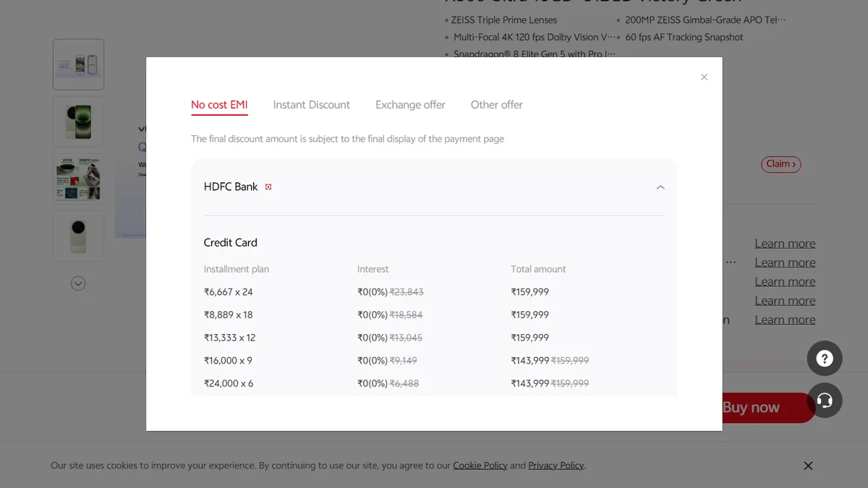Open the Cookie Policy link
The image size is (868, 488).
click(480, 466)
